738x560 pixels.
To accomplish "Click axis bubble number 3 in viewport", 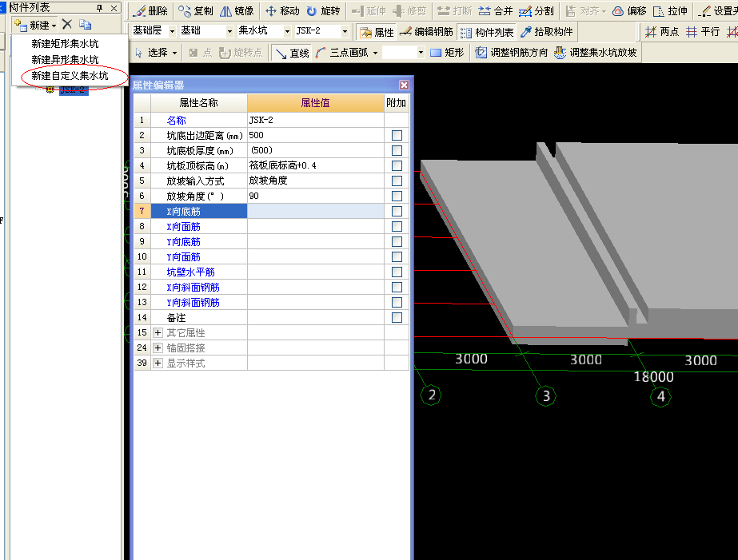I will tap(546, 396).
